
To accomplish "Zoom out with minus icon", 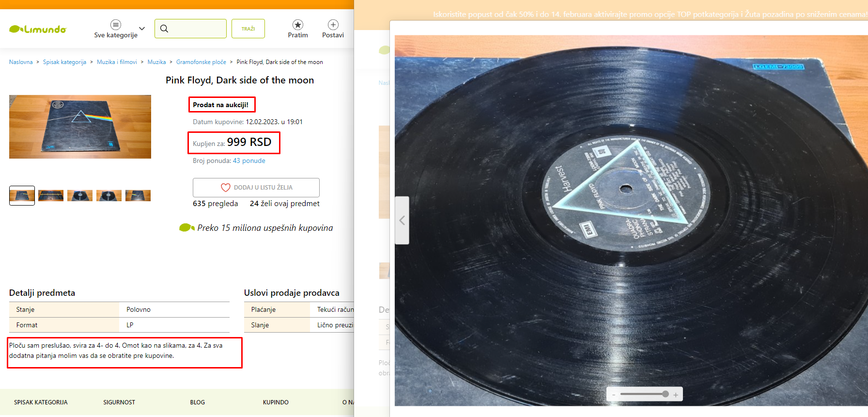I will (614, 395).
